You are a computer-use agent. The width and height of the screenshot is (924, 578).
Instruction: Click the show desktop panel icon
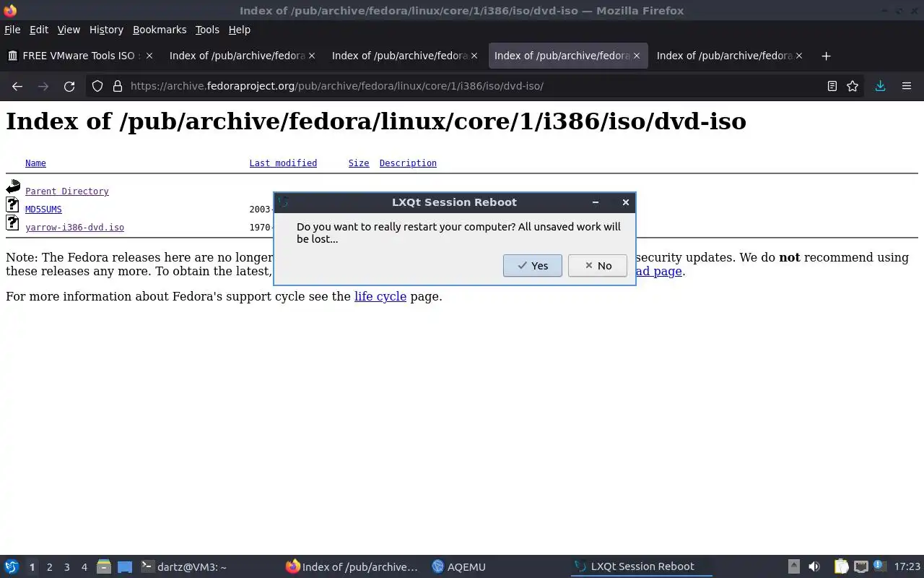click(x=125, y=566)
